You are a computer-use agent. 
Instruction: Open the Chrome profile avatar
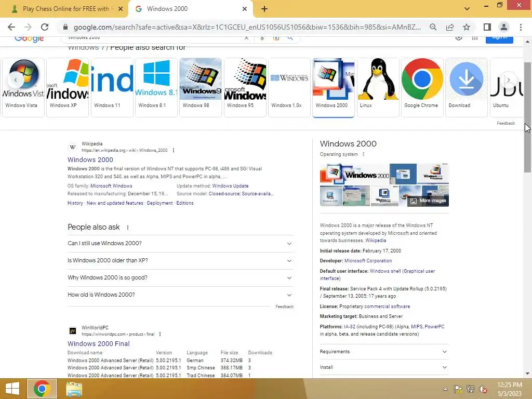point(504,27)
